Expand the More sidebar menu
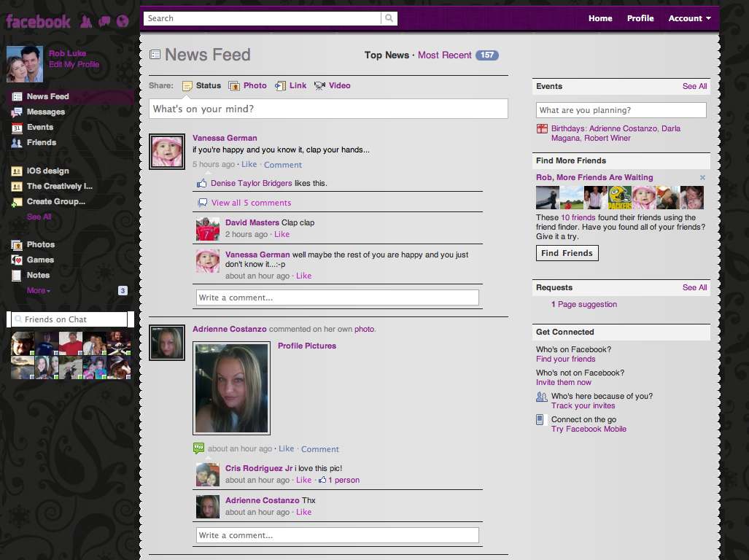The height and width of the screenshot is (560, 749). (x=38, y=290)
